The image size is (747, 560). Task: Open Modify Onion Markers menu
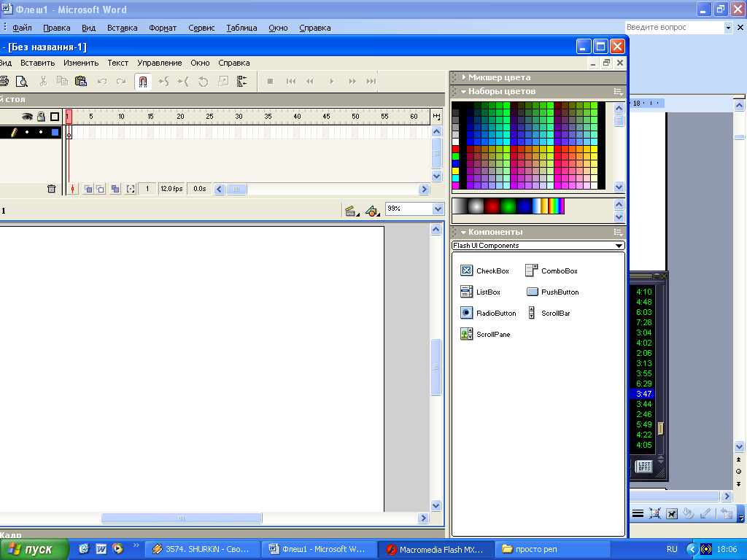tap(131, 189)
